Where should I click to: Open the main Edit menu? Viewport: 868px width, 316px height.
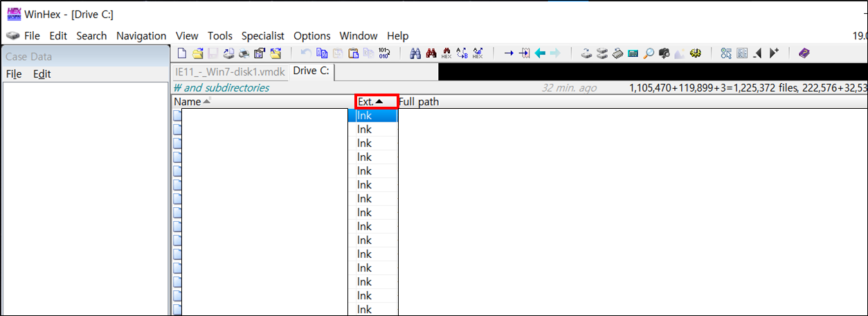(58, 35)
